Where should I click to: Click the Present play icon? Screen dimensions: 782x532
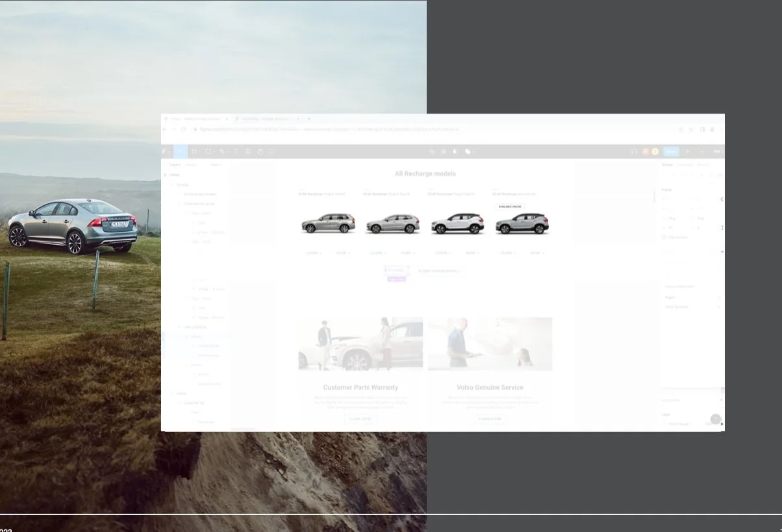pyautogui.click(x=688, y=151)
